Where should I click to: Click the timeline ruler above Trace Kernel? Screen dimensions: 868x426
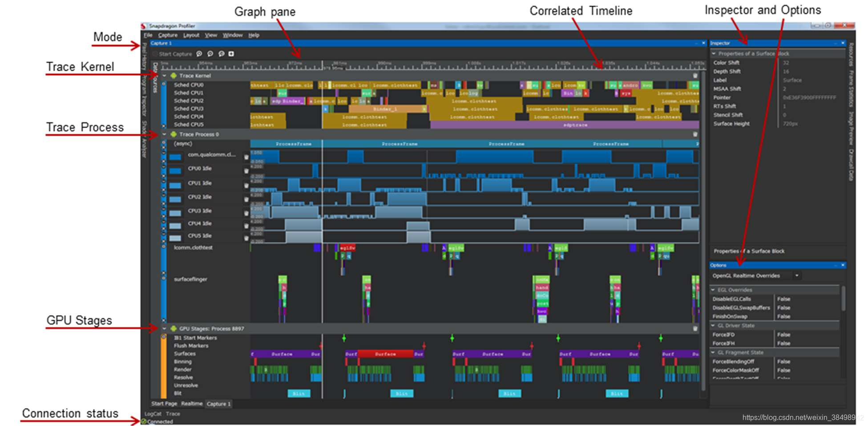(432, 65)
